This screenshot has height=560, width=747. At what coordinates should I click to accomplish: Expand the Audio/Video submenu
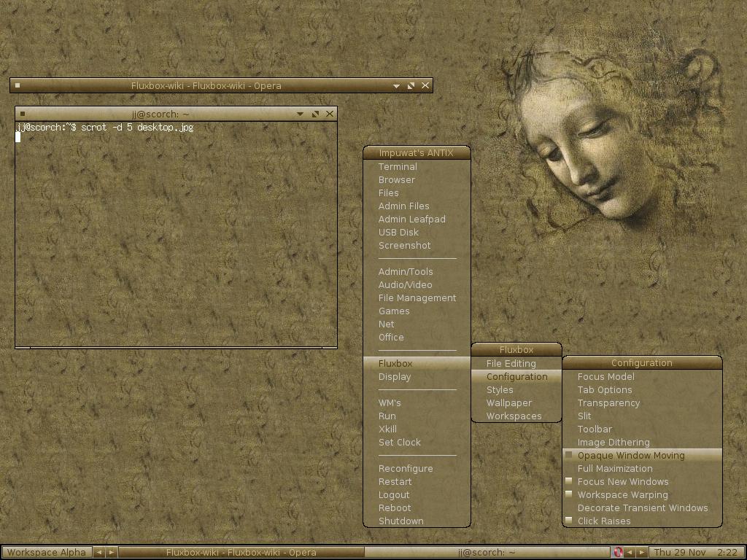click(417, 285)
